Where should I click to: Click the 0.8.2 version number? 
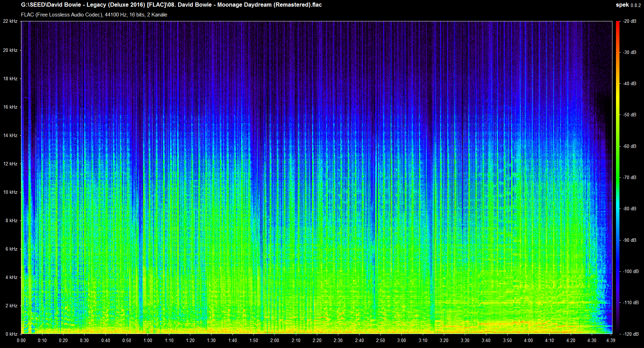point(636,5)
